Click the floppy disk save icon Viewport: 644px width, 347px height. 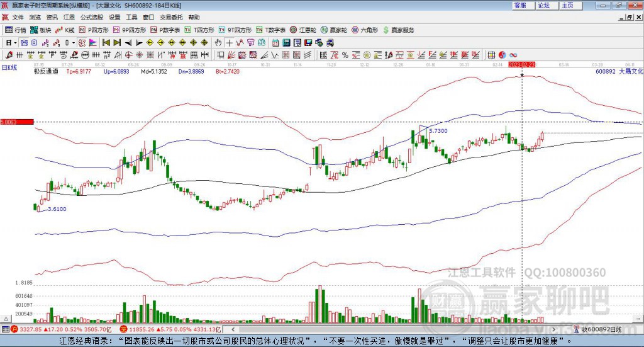tap(308, 43)
